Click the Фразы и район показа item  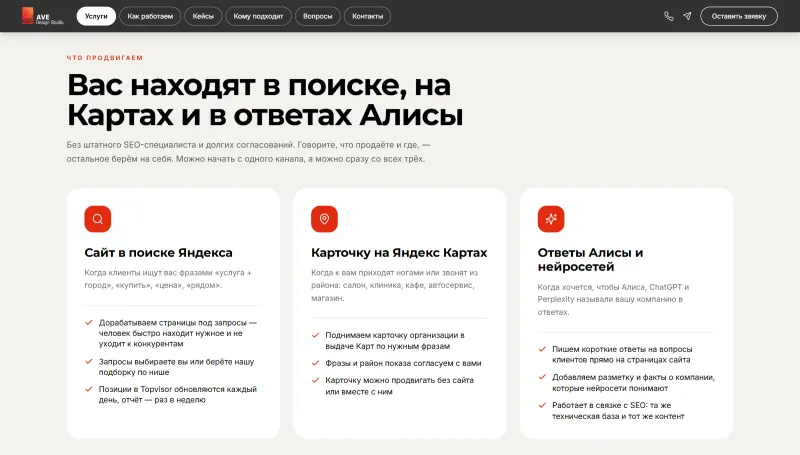(403, 363)
